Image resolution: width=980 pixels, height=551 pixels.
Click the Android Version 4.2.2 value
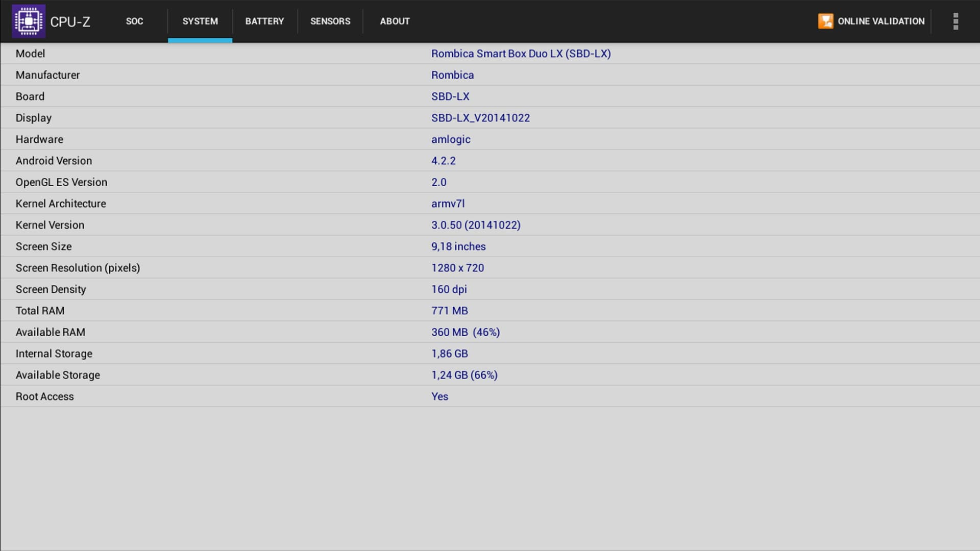tap(443, 161)
